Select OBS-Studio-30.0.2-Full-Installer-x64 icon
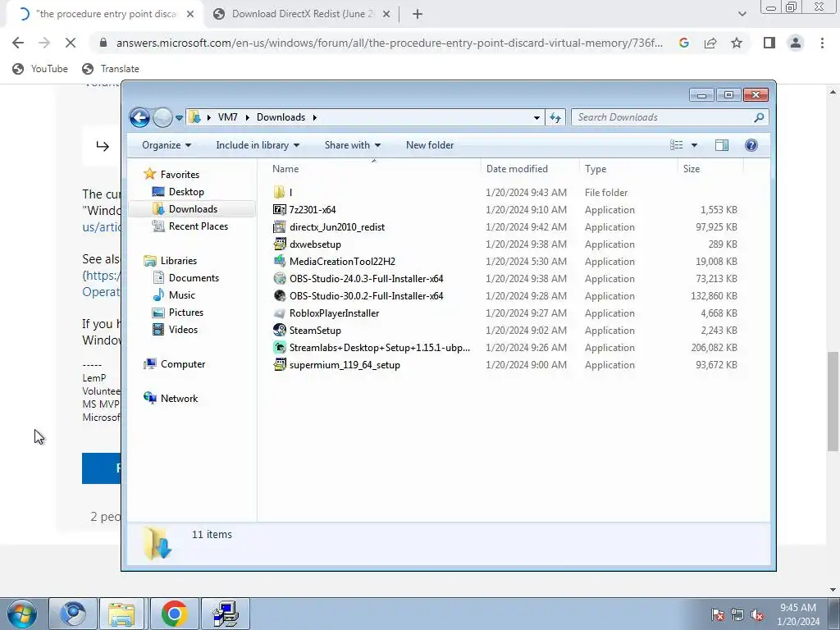The width and height of the screenshot is (840, 630). [x=279, y=295]
